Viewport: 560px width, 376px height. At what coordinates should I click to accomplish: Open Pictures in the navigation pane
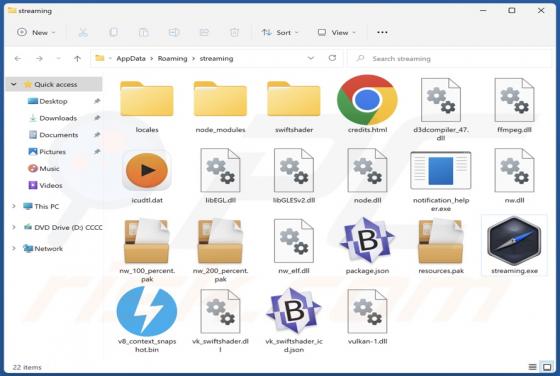pos(52,152)
